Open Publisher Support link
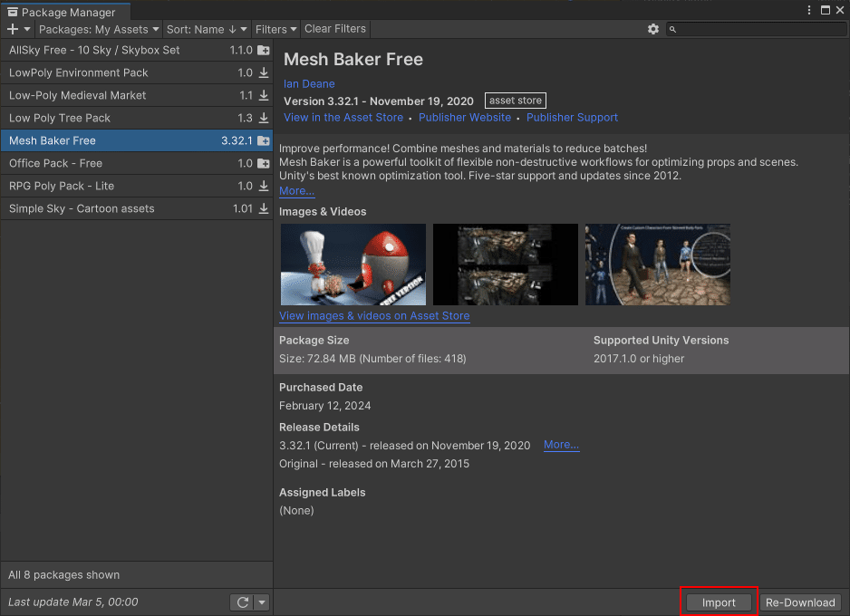This screenshot has height=616, width=850. [x=572, y=118]
